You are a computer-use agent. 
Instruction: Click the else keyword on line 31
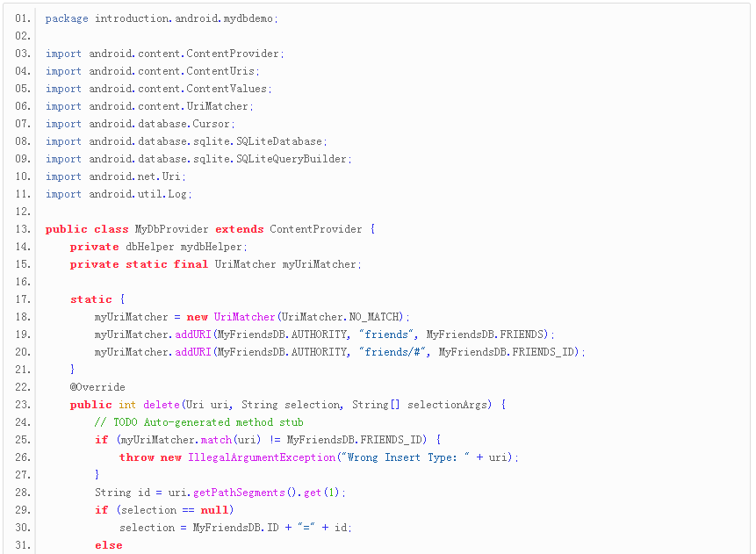108,545
